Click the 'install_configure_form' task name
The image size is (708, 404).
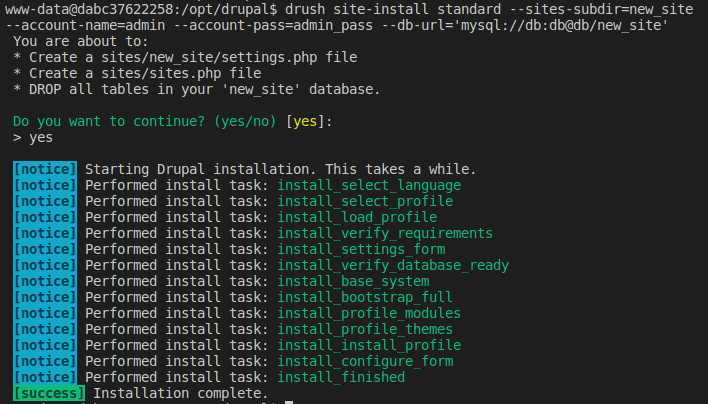pos(365,362)
